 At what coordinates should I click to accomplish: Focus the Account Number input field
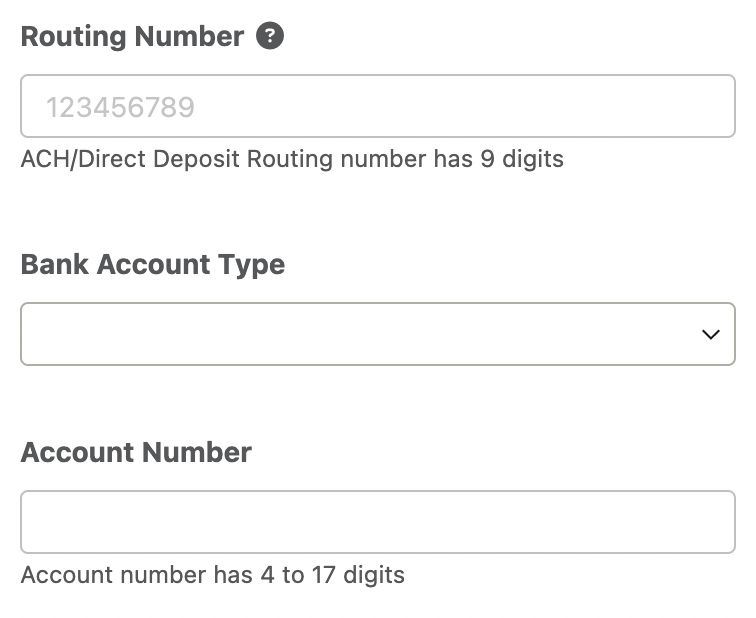(x=378, y=522)
